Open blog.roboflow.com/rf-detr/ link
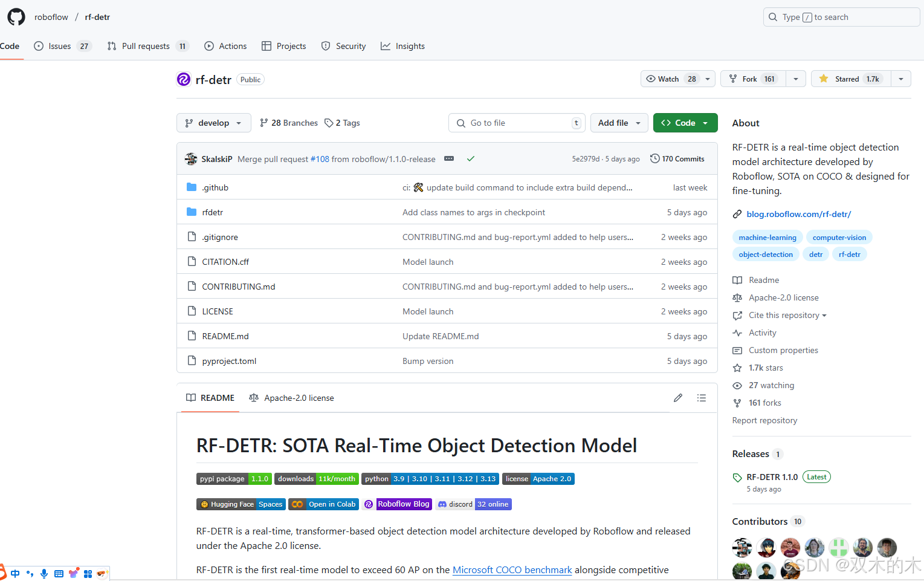Image resolution: width=924 pixels, height=581 pixels. tap(799, 214)
